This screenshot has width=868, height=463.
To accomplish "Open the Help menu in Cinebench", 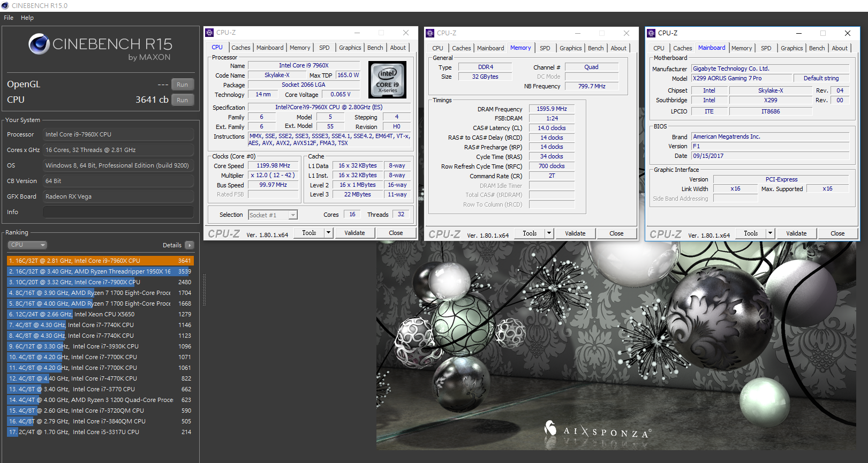I will (x=27, y=18).
